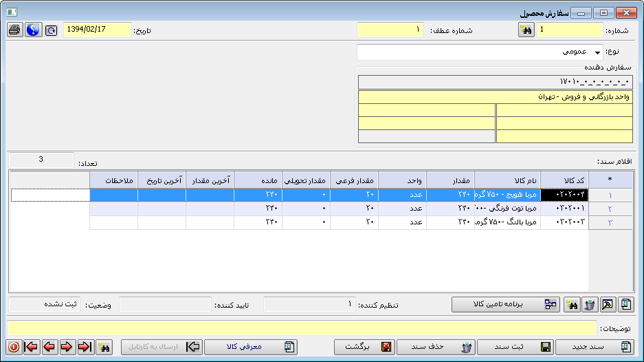
Task: Click the واحد column header
Action: click(x=402, y=180)
